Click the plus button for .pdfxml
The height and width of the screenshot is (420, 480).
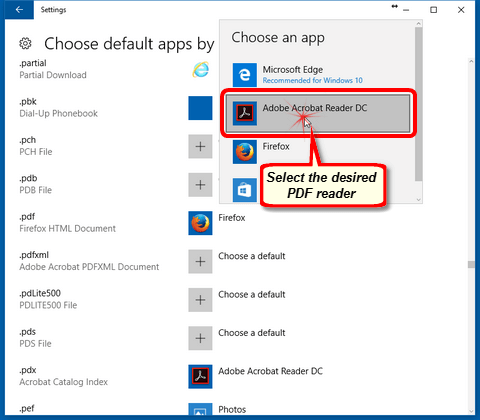(200, 261)
